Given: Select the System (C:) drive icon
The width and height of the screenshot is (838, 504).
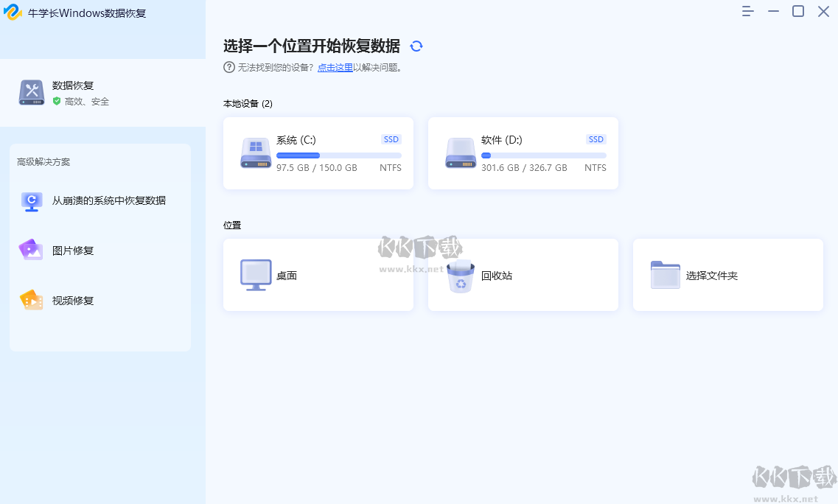Looking at the screenshot, I should [256, 153].
